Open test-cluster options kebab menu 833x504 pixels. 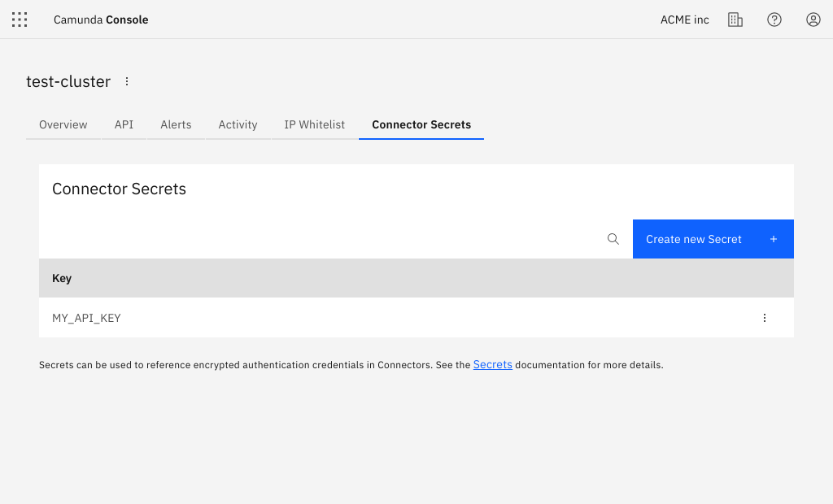click(x=127, y=81)
